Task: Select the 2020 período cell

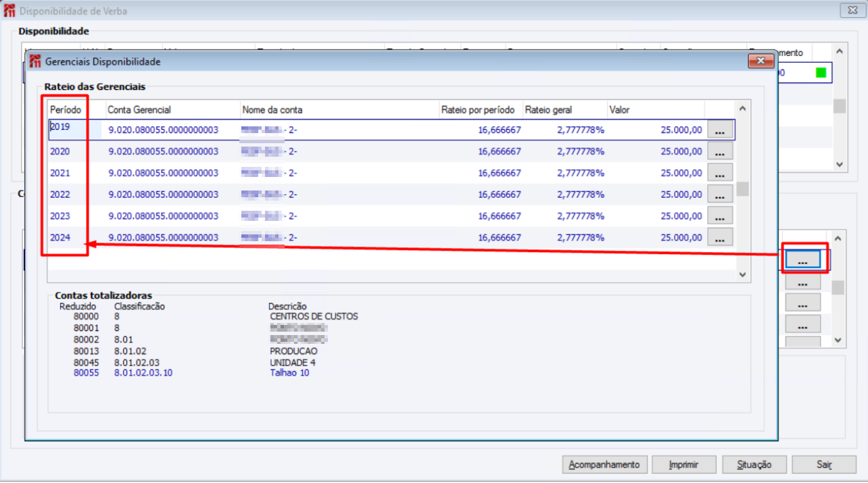Action: 60,151
